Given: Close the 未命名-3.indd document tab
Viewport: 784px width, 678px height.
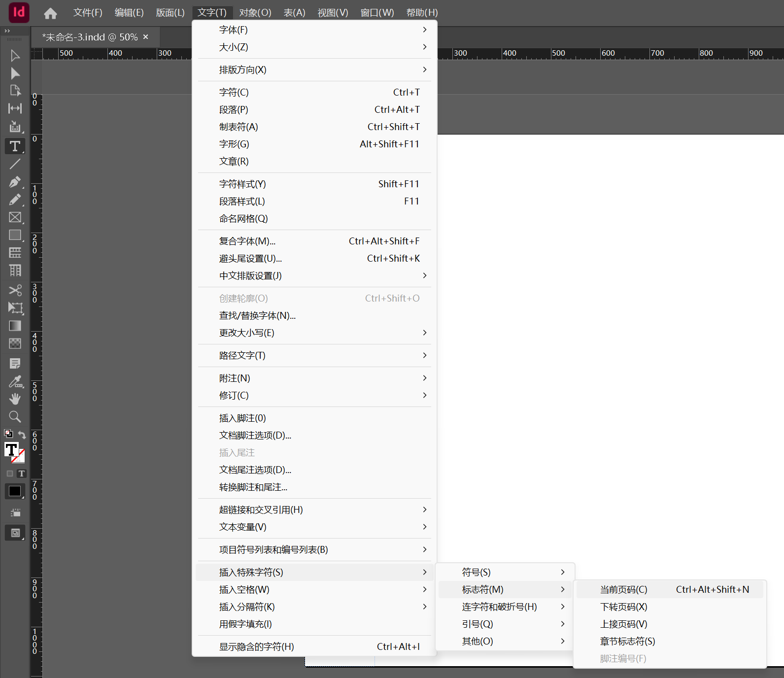Looking at the screenshot, I should point(146,37).
